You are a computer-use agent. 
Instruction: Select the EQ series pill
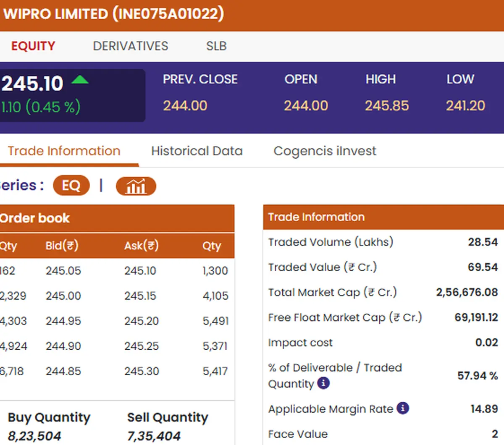(71, 186)
